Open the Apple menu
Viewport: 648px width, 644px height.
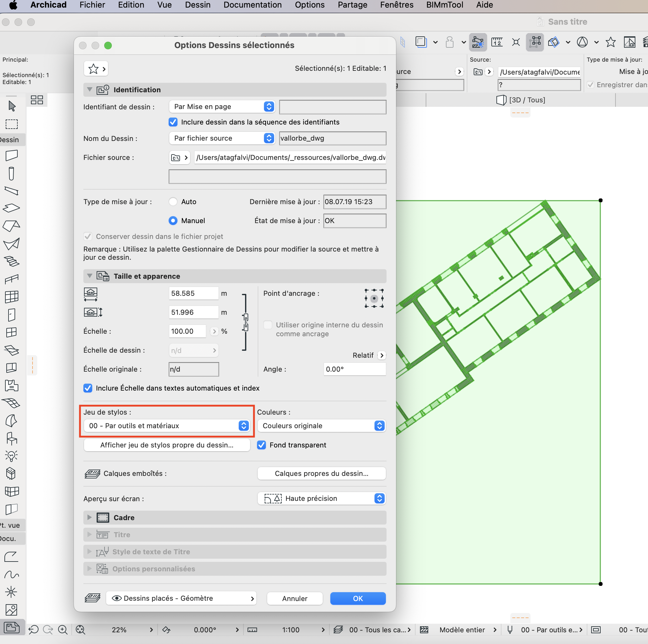tap(13, 5)
